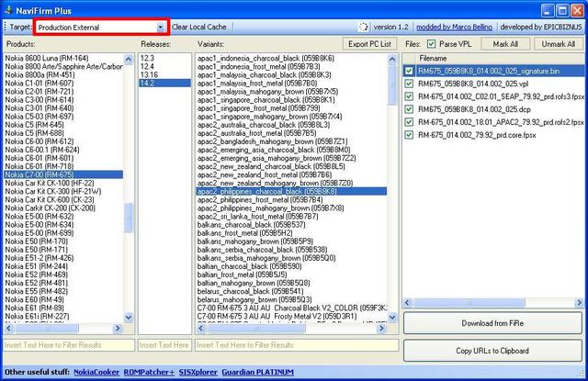Image resolution: width=588 pixels, height=381 pixels.
Task: Uncheck the SEAP_79.92_prd.rofs3.fpsx file checkbox
Action: coord(409,96)
